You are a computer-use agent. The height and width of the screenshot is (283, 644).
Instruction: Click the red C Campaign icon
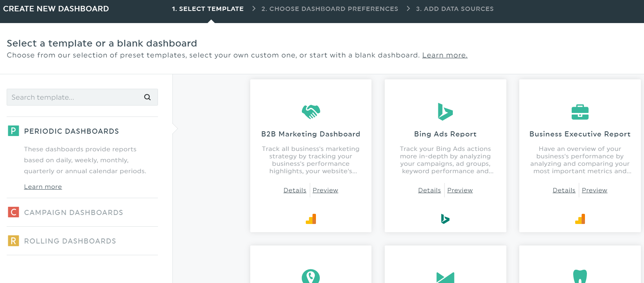(13, 212)
